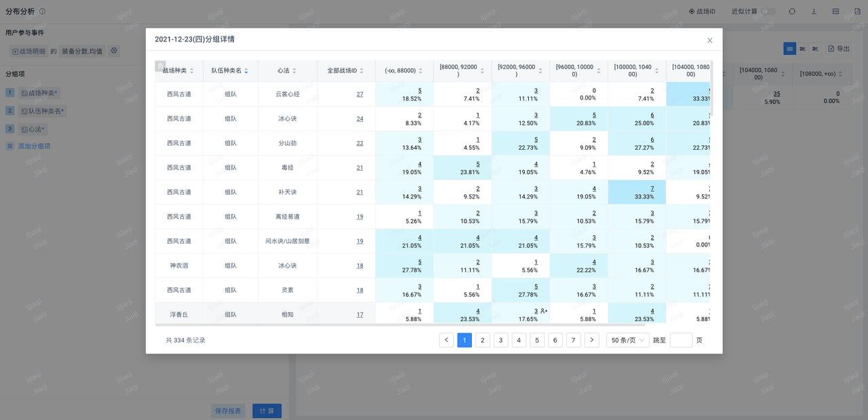
Task: Open the 50 条/页 page size dropdown
Action: (627, 340)
